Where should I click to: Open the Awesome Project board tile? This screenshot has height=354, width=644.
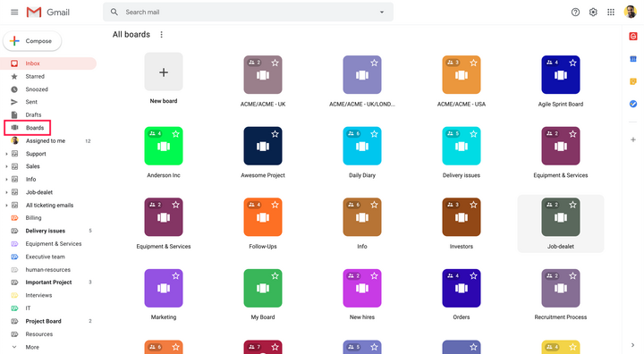coord(263,146)
